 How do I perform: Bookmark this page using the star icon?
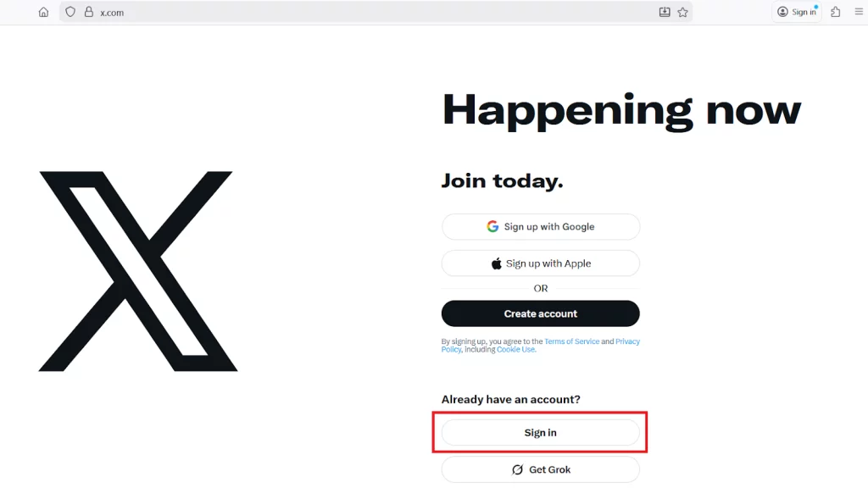click(x=683, y=12)
